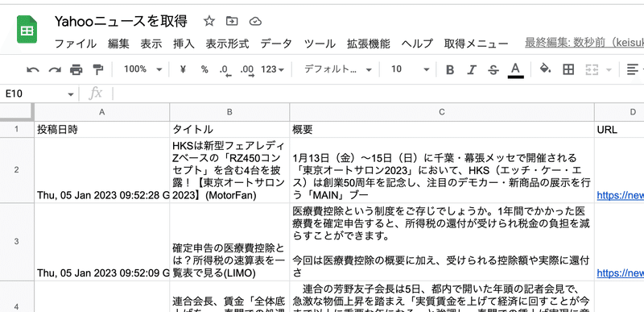
Task: Expand merge cells dropdown arrow
Action: click(609, 70)
